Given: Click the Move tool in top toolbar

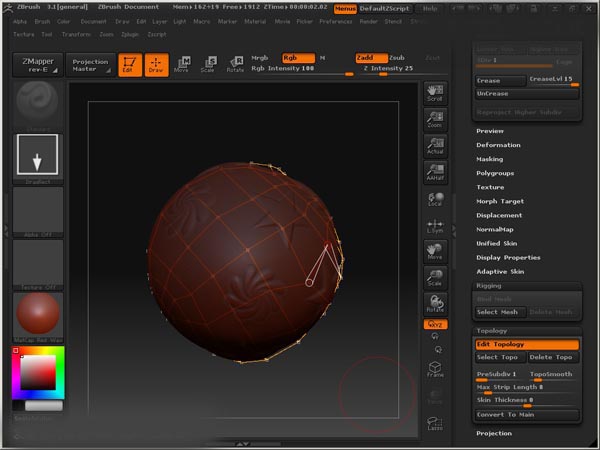Looking at the screenshot, I should pos(181,65).
